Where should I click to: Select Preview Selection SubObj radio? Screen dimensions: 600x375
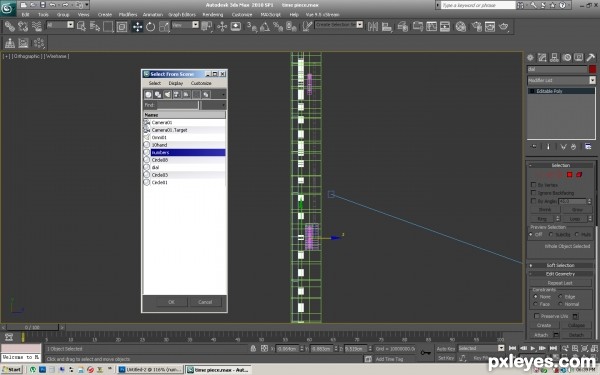point(551,234)
